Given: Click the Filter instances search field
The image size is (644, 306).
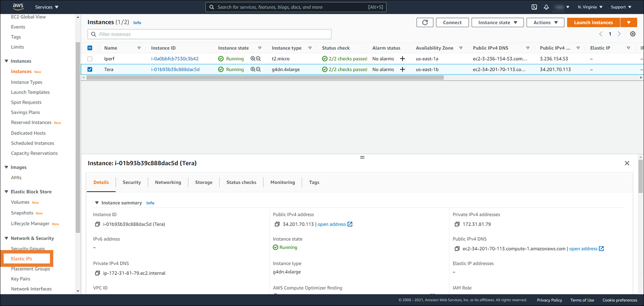Looking at the screenshot, I should 209,34.
